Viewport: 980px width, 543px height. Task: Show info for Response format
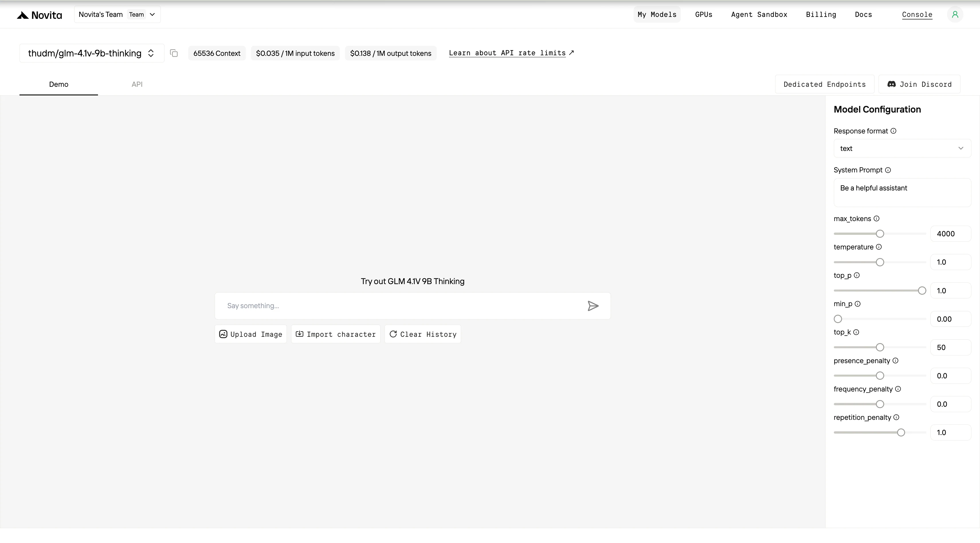(893, 131)
